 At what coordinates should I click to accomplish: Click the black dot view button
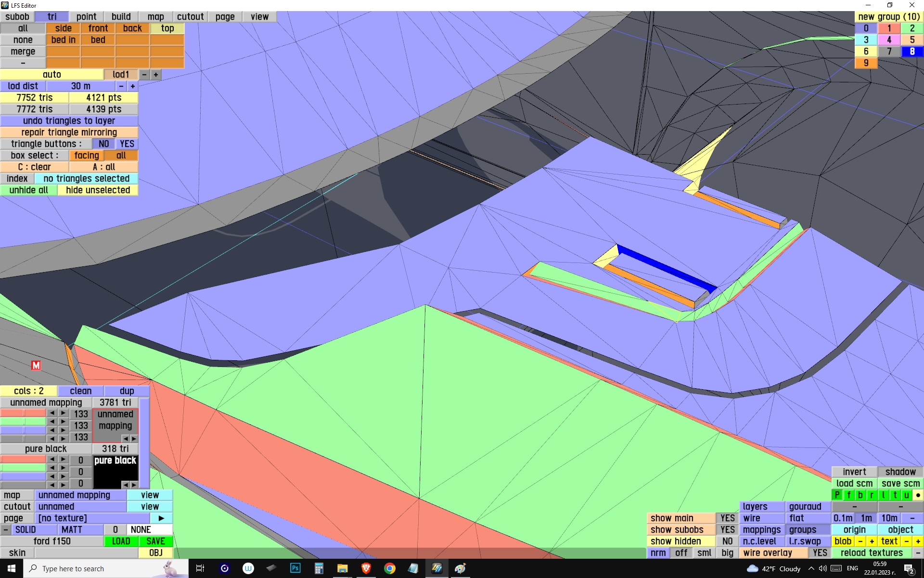pyautogui.click(x=918, y=495)
